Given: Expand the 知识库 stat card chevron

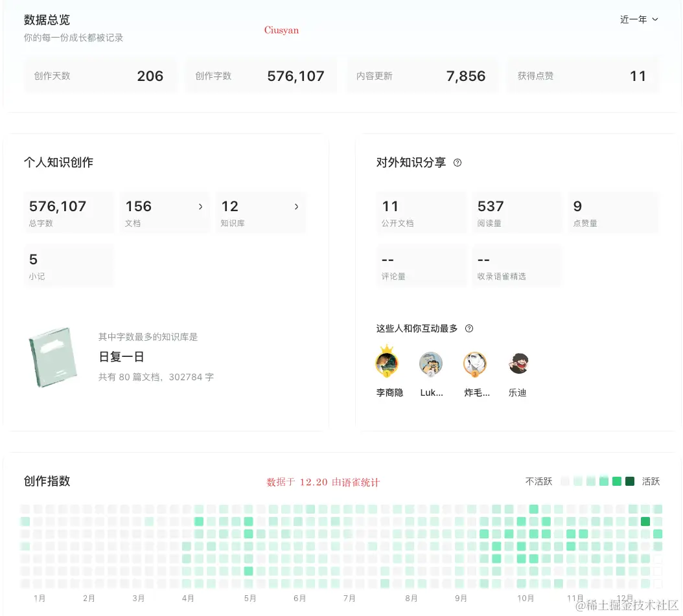Looking at the screenshot, I should pyautogui.click(x=296, y=207).
